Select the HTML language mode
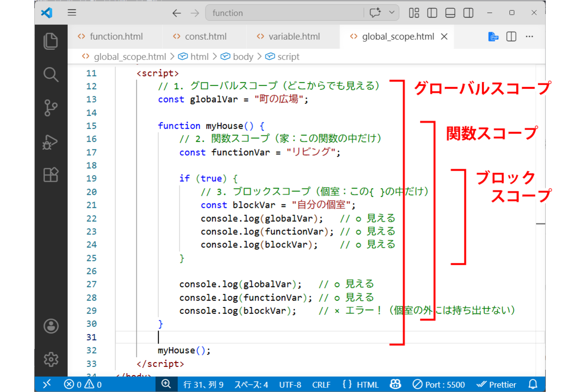The height and width of the screenshot is (392, 580). click(361, 385)
